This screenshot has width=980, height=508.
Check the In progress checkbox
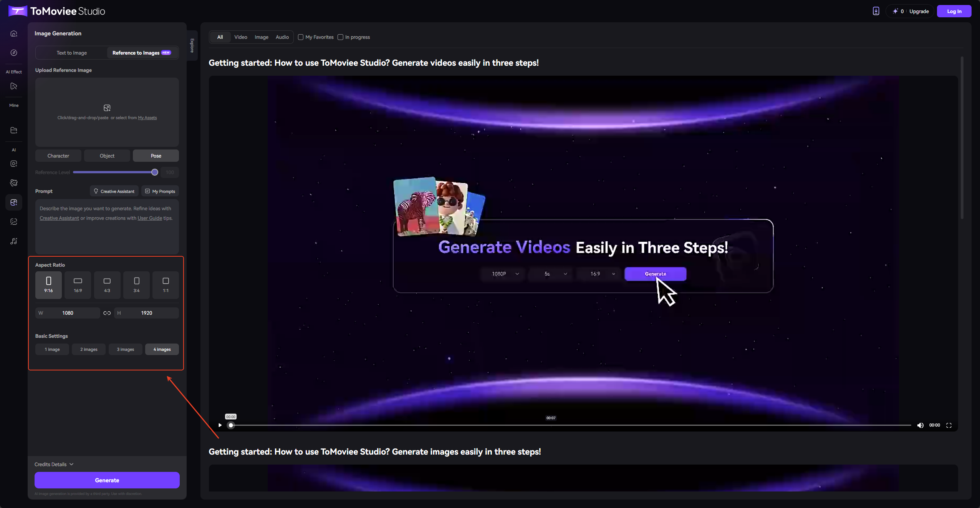340,37
